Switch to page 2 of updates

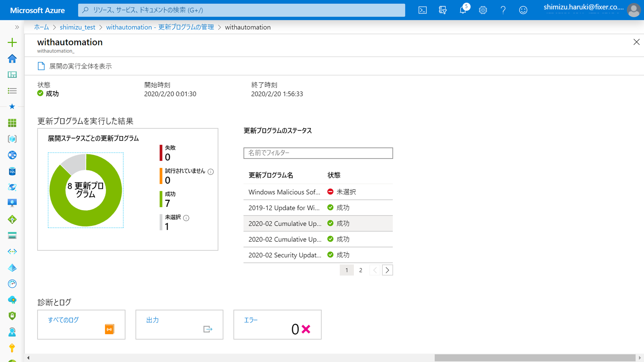tap(361, 270)
